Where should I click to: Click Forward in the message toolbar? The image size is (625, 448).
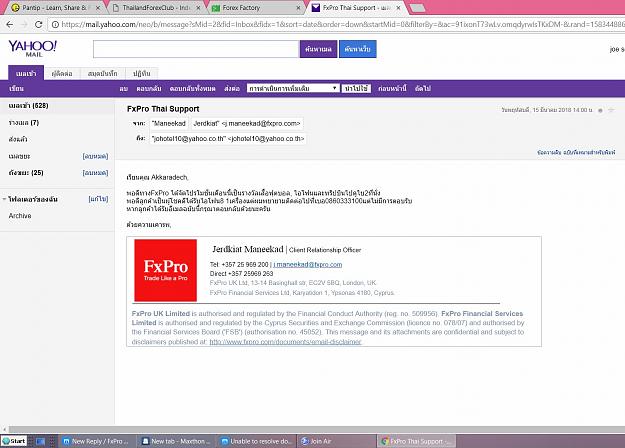(232, 88)
